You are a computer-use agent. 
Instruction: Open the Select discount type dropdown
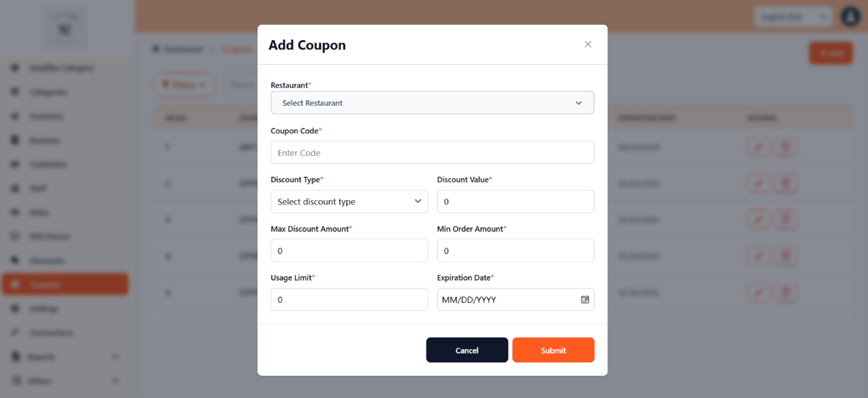[x=349, y=201]
